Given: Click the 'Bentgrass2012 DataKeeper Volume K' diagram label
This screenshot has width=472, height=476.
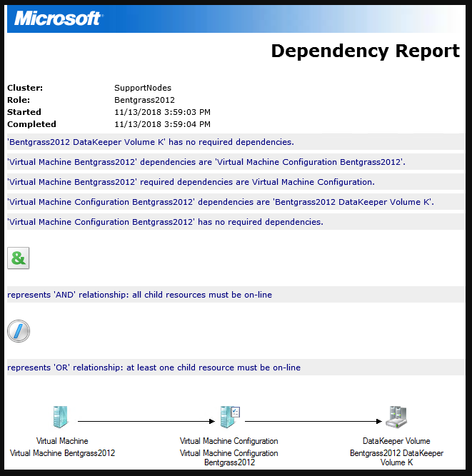Looking at the screenshot, I should (397, 457).
